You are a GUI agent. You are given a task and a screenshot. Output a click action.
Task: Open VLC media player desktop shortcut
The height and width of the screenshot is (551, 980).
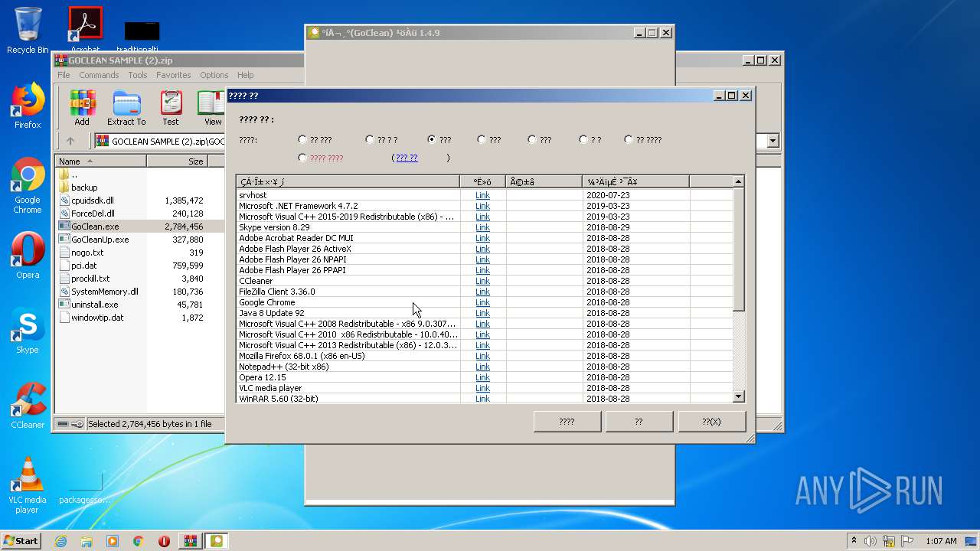(28, 486)
